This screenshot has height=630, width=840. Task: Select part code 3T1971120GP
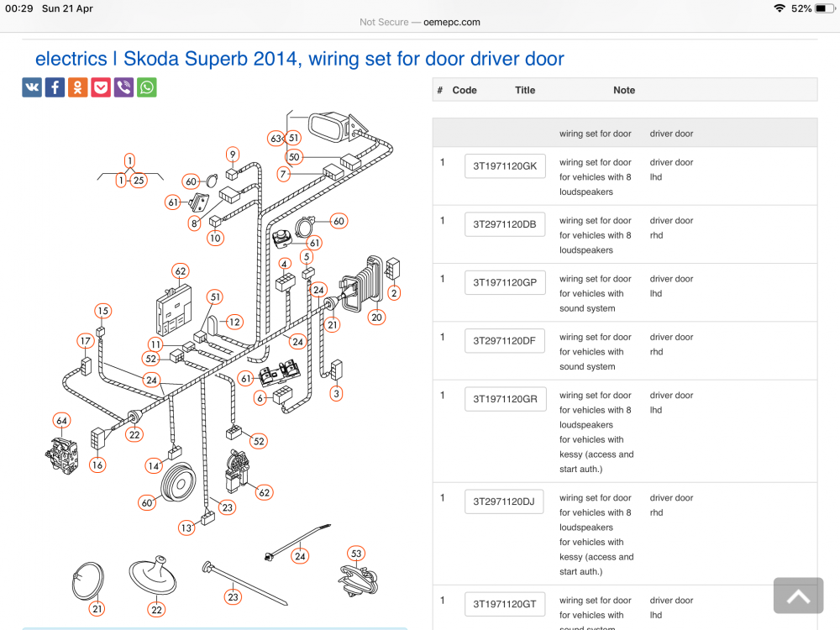point(505,283)
